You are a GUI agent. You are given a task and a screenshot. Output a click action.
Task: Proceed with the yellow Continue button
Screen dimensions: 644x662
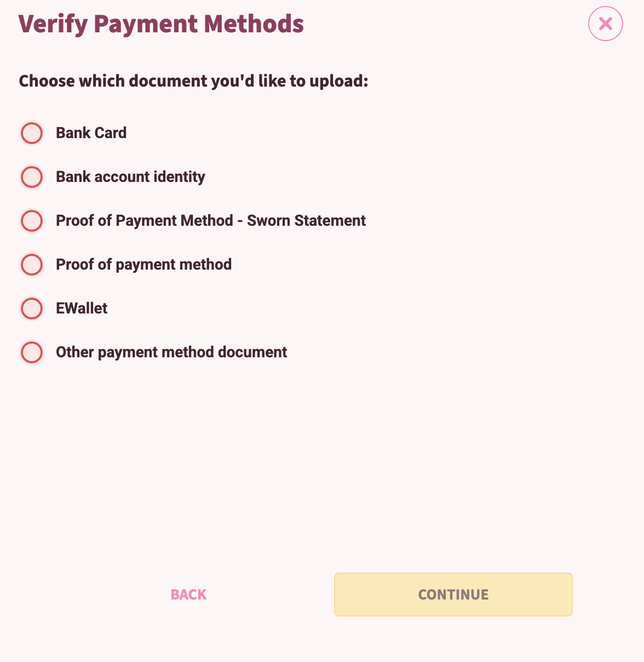453,595
